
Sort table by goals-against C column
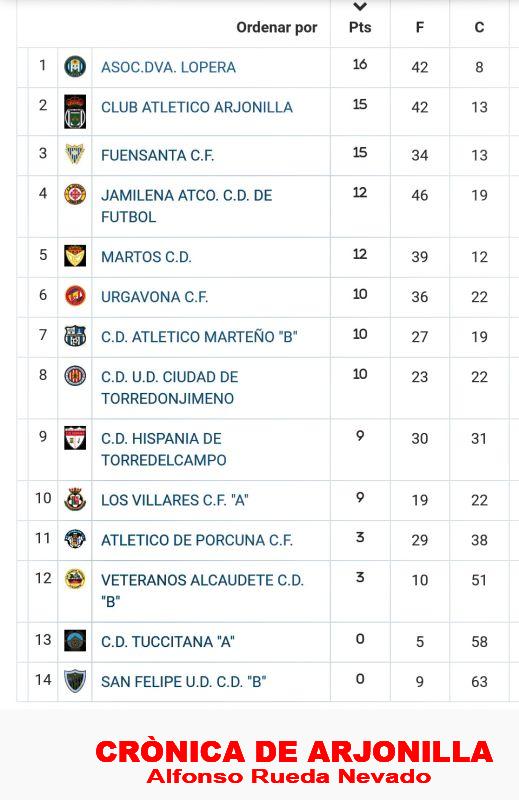pyautogui.click(x=479, y=27)
